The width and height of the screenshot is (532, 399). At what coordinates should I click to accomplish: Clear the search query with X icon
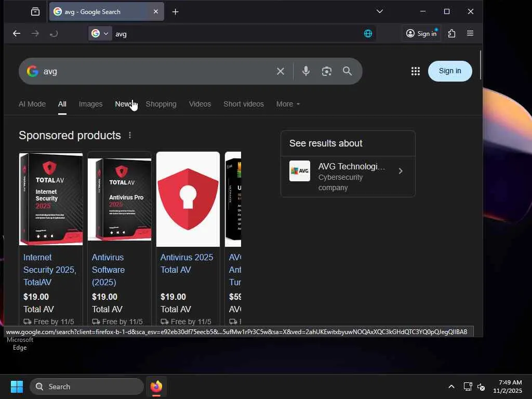click(x=280, y=71)
